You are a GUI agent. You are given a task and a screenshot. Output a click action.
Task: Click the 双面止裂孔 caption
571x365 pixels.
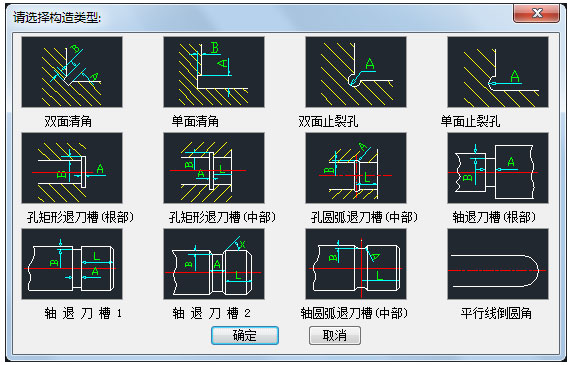pyautogui.click(x=328, y=121)
